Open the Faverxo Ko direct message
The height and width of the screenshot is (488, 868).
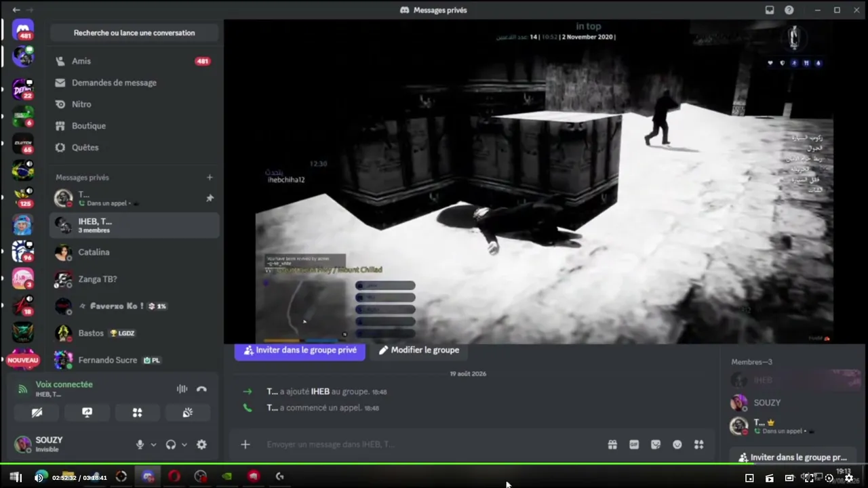134,306
